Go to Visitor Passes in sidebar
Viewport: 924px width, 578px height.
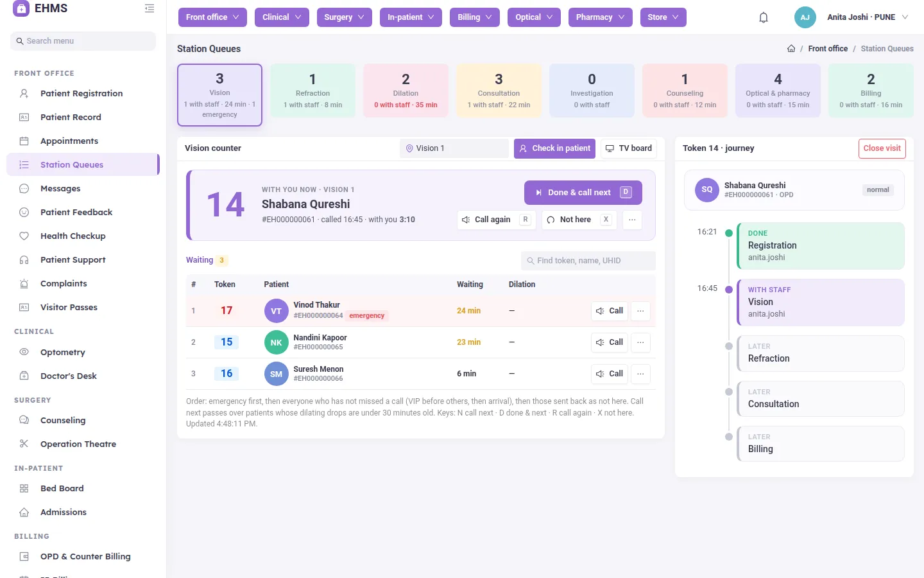tap(83, 308)
